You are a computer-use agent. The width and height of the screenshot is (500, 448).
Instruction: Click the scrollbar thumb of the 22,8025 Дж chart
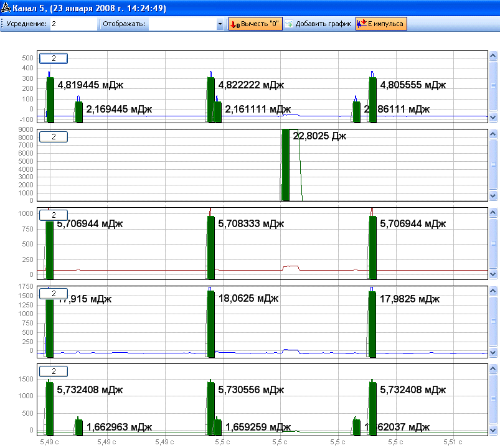click(x=493, y=165)
